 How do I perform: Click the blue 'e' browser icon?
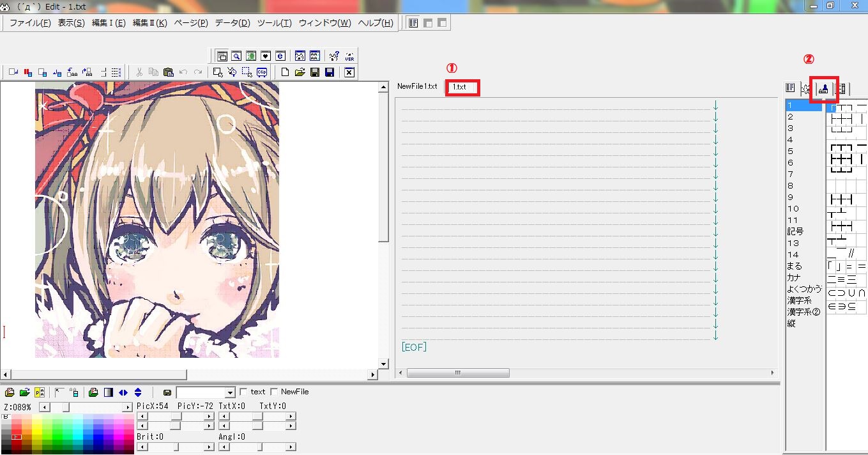coord(280,56)
